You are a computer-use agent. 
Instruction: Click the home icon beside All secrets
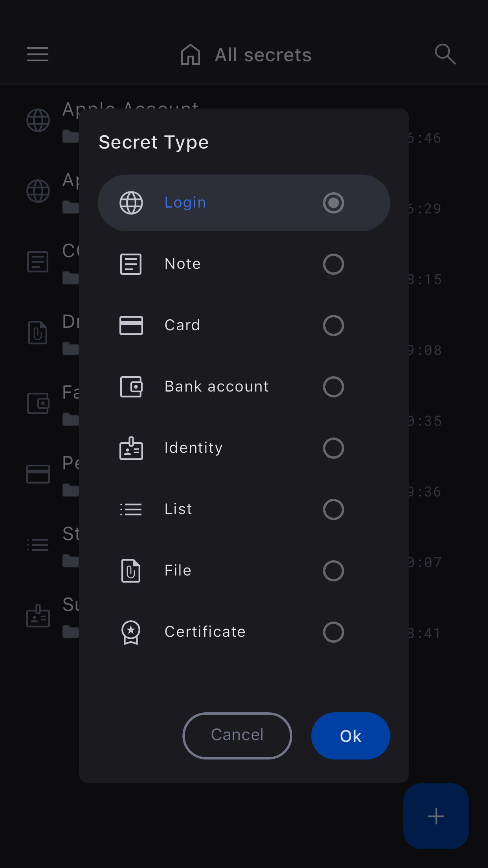[x=191, y=54]
